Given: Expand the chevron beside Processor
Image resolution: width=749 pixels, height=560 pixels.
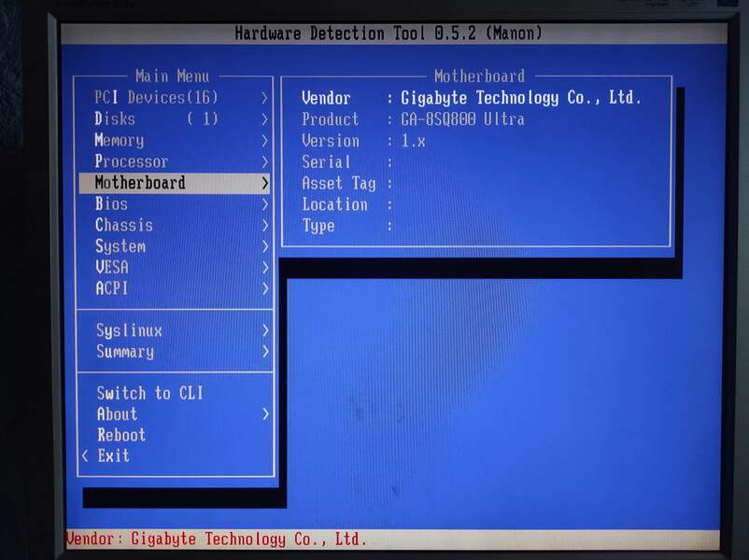Looking at the screenshot, I should pos(264,161).
